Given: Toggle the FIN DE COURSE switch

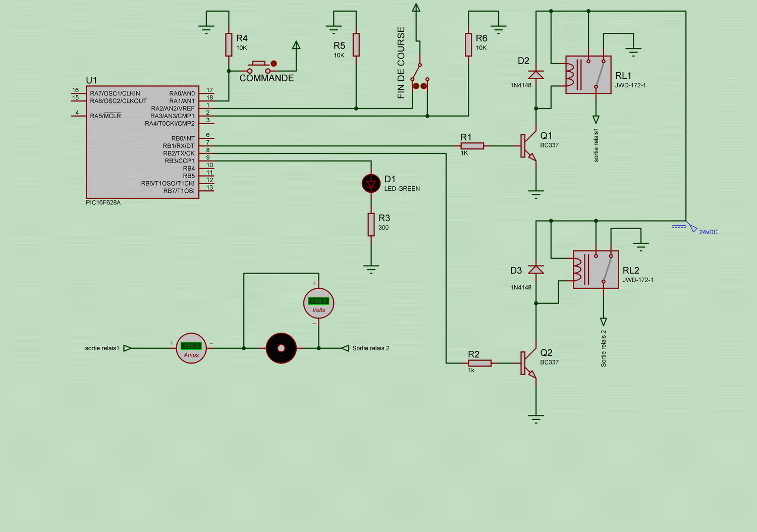Looking at the screenshot, I should tap(420, 76).
